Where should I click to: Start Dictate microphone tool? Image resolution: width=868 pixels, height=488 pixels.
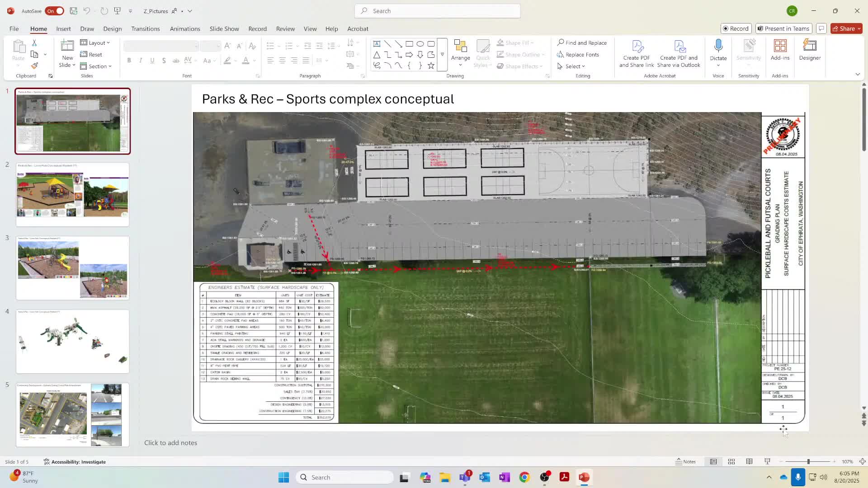718,47
